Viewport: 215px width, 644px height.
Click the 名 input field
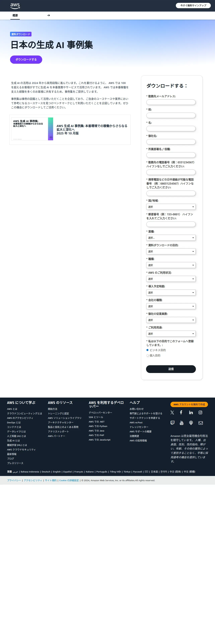pos(171,129)
